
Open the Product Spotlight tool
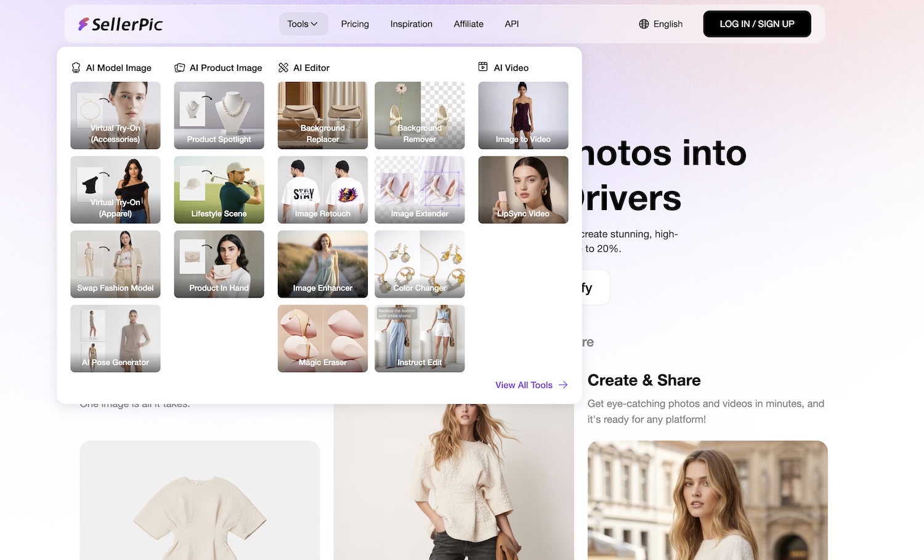(x=219, y=115)
